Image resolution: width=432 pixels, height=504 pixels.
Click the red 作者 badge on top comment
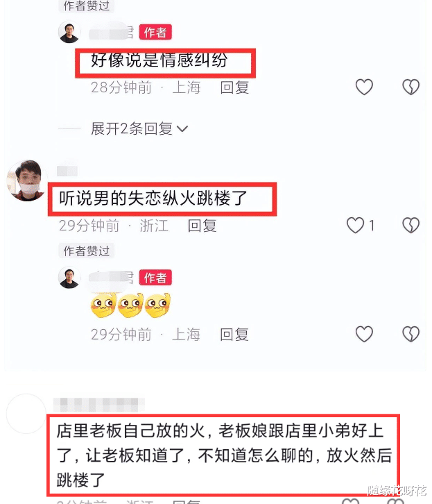[155, 32]
